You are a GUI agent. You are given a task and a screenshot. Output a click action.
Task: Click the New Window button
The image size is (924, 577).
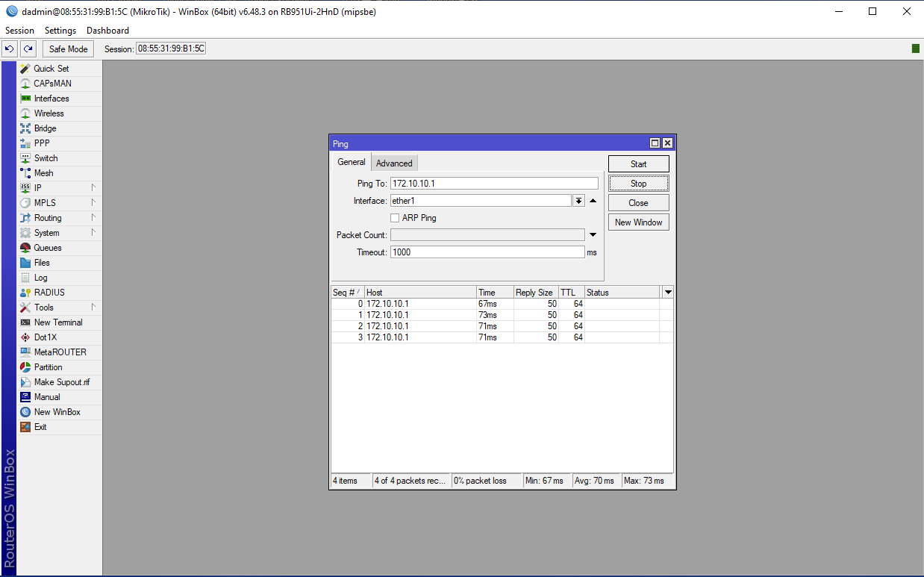639,222
